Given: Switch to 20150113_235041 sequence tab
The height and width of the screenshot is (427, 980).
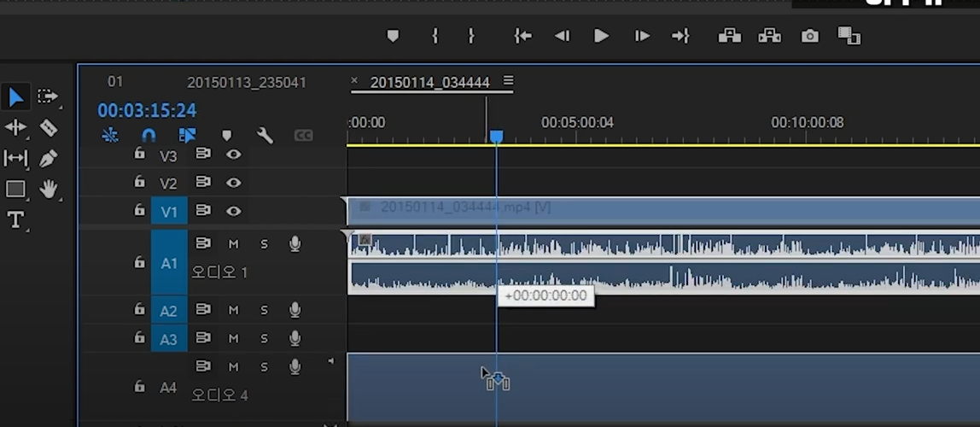Looking at the screenshot, I should (x=246, y=83).
